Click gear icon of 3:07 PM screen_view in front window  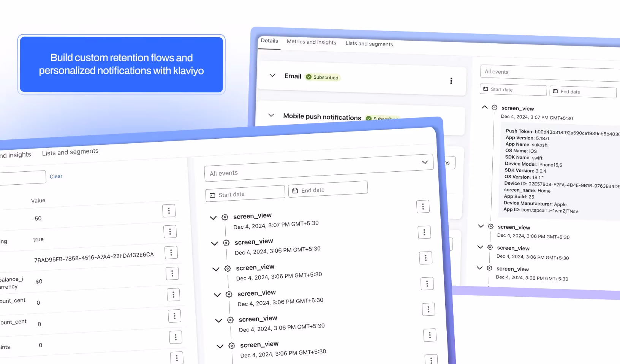tap(225, 217)
